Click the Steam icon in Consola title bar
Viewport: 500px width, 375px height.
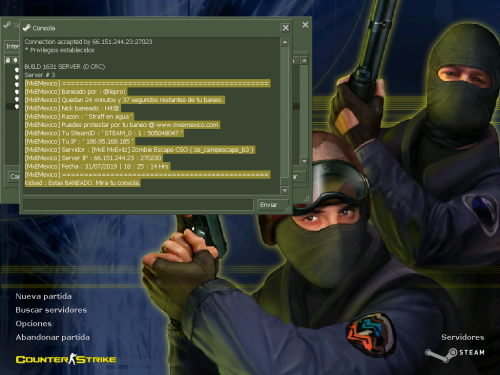[x=27, y=28]
